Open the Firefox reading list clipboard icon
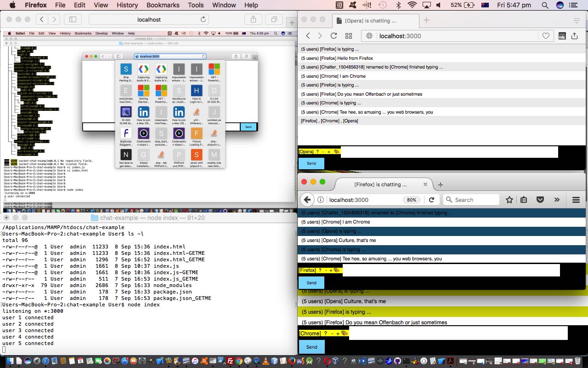The width and height of the screenshot is (588, 368). pos(524,200)
